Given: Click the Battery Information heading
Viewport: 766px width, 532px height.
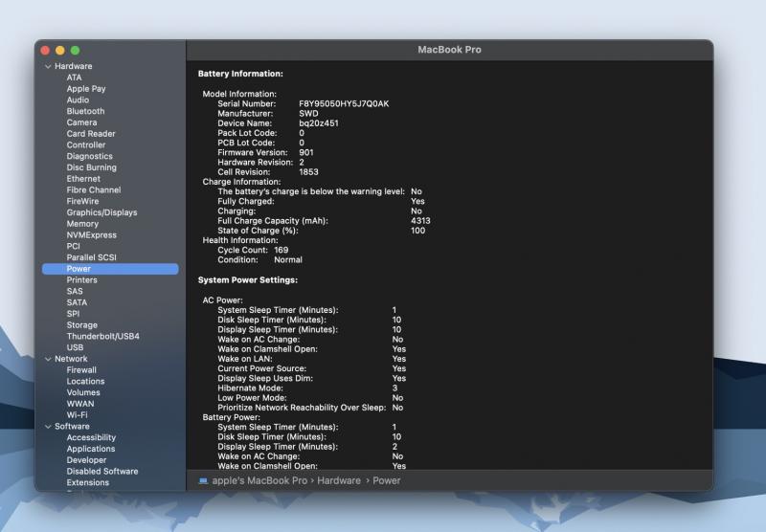Looking at the screenshot, I should click(240, 74).
